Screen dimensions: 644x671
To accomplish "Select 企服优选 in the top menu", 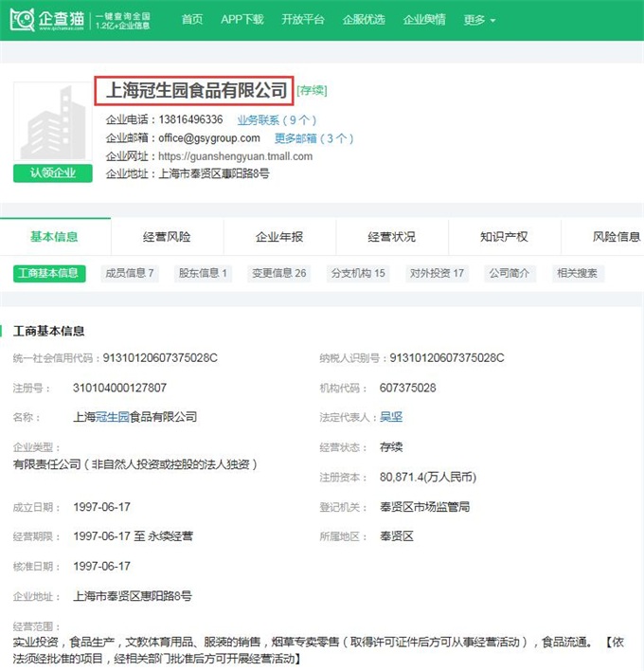I will [x=364, y=19].
